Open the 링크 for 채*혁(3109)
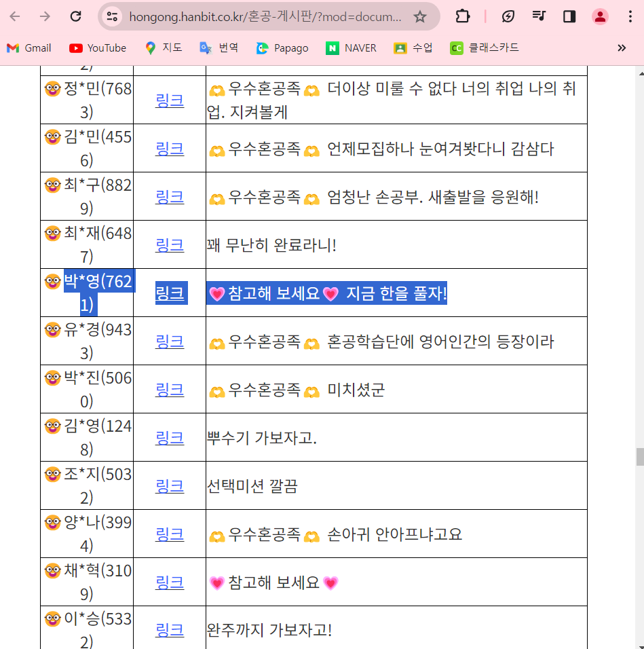Image resolution: width=644 pixels, height=649 pixels. point(170,582)
